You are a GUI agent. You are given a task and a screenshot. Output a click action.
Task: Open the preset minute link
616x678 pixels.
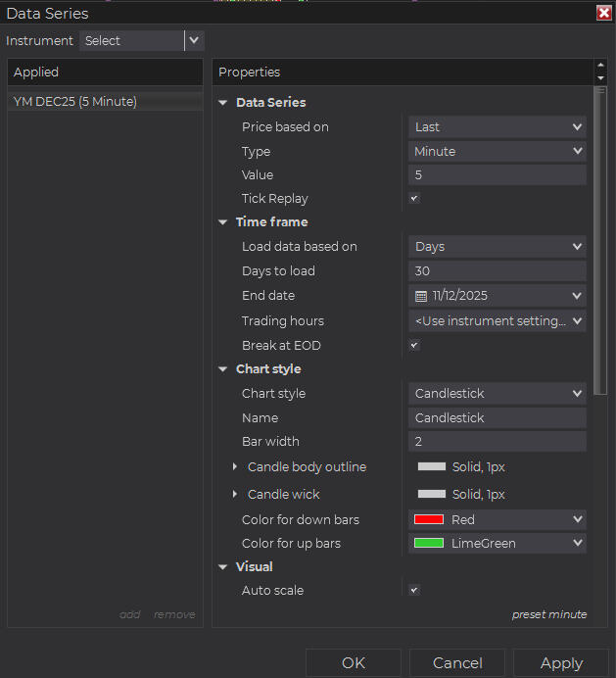548,614
